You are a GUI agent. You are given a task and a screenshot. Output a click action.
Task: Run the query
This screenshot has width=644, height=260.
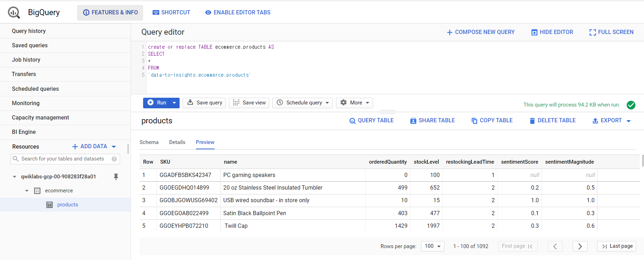click(156, 103)
